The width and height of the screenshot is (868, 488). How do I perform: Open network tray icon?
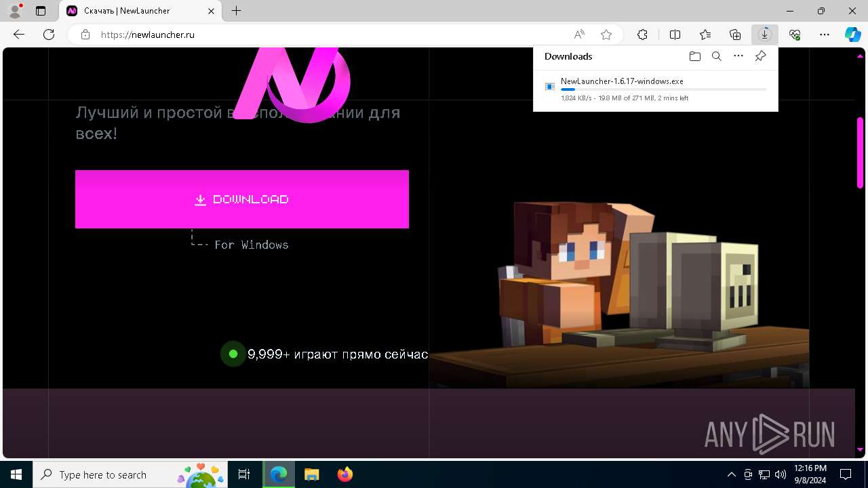[764, 474]
